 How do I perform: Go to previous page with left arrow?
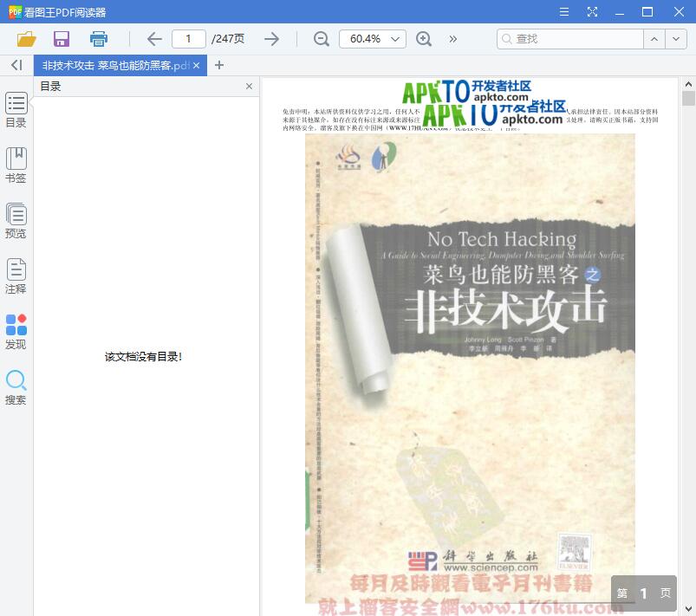154,39
